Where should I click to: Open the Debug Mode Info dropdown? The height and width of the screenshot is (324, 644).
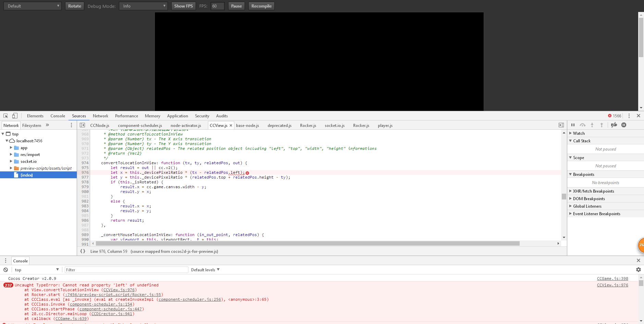pyautogui.click(x=143, y=6)
